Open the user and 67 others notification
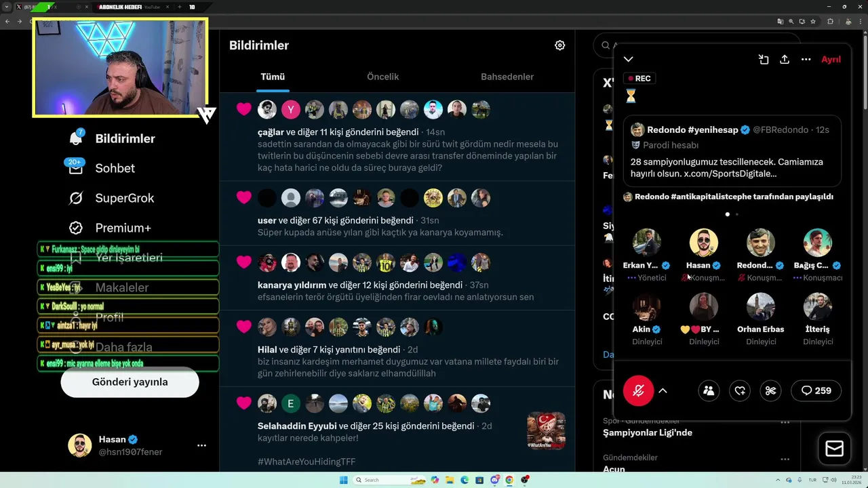The image size is (868, 488). 397,214
